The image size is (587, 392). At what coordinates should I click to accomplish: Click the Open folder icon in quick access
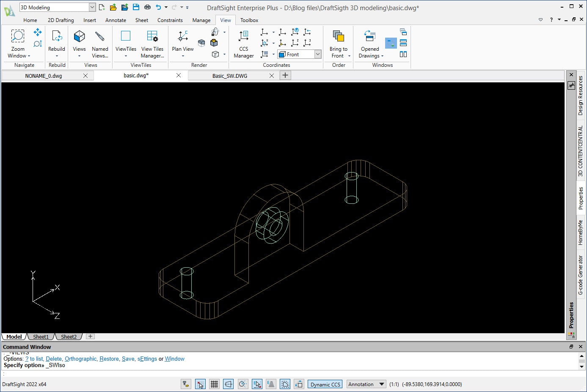[113, 7]
